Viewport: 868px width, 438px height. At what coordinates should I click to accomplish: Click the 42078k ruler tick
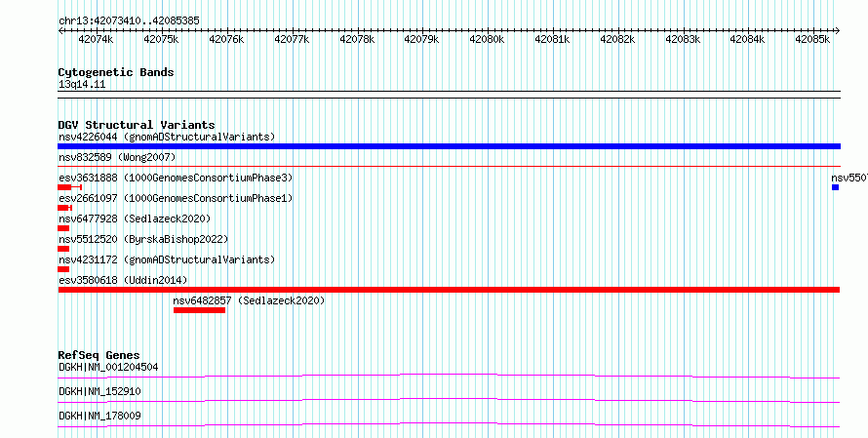[x=358, y=39]
